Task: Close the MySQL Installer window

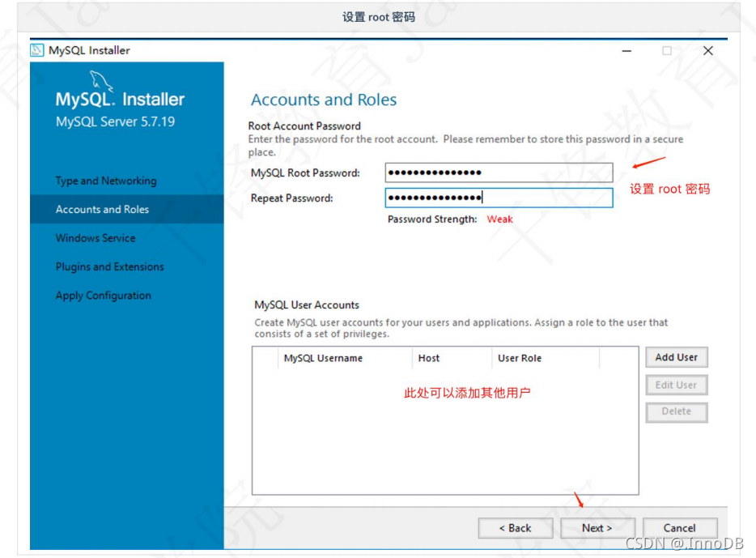Action: click(x=707, y=51)
